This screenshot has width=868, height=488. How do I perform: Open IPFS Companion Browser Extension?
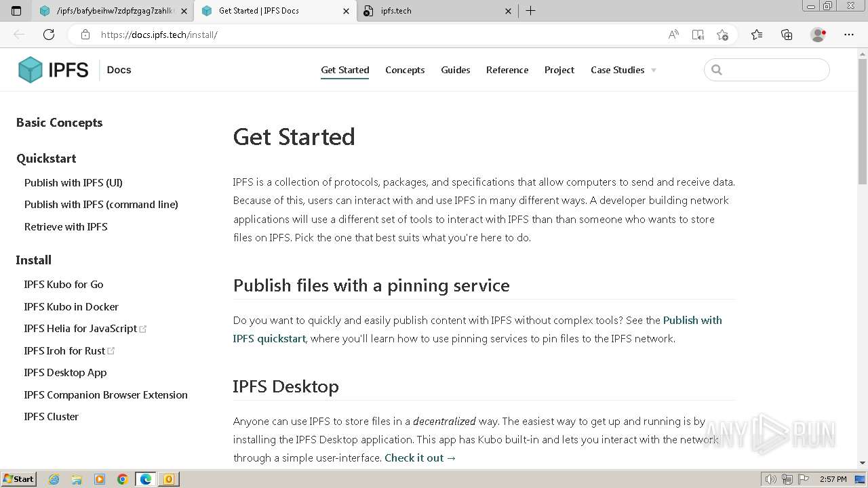click(x=106, y=395)
